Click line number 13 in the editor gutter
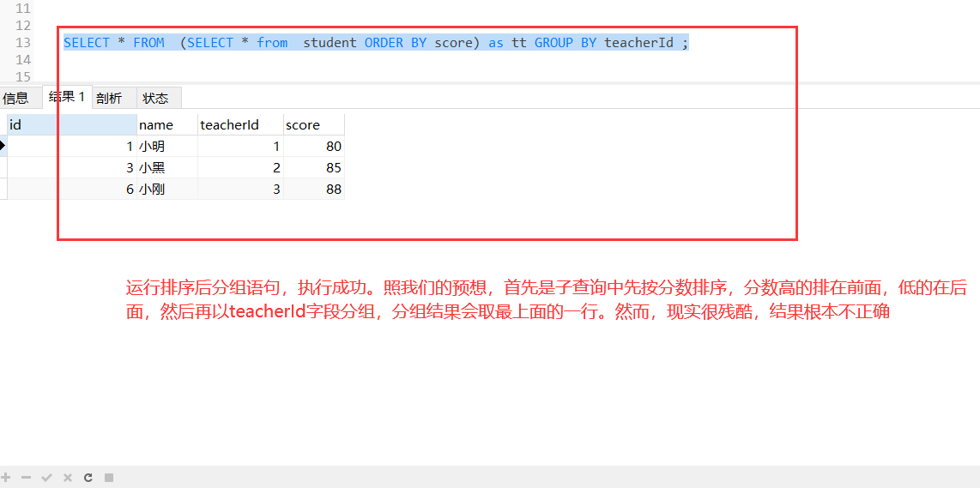The height and width of the screenshot is (488, 980). [x=23, y=43]
